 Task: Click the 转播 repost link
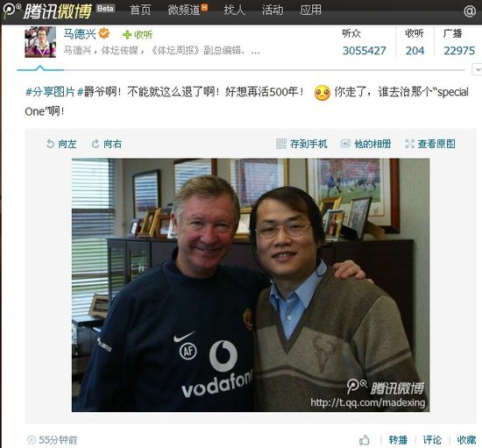[x=398, y=440]
